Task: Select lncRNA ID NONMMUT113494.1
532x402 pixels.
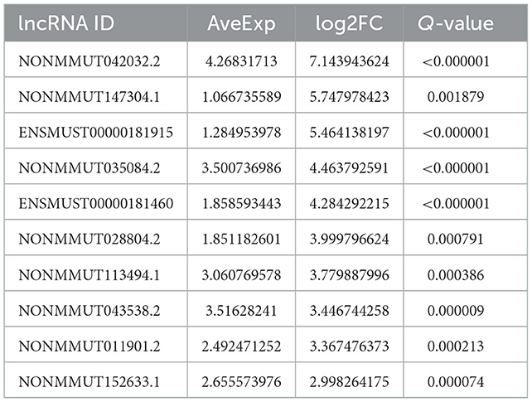Action: point(89,275)
